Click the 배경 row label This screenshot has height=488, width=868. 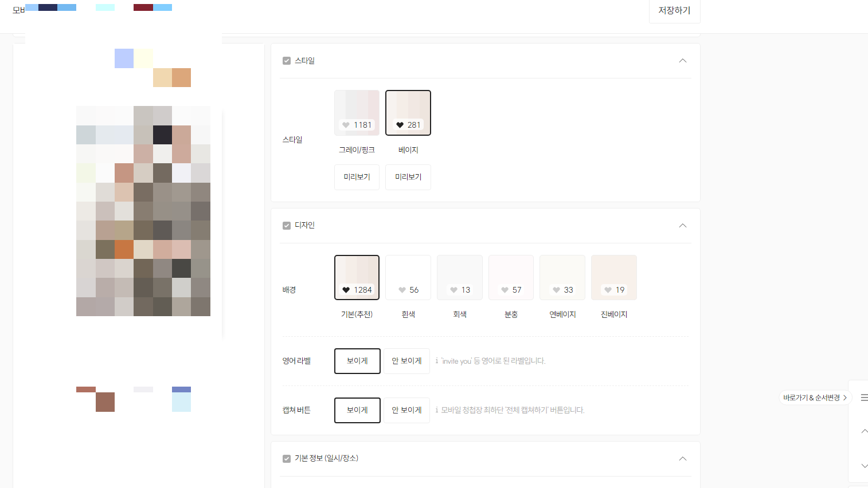point(289,290)
